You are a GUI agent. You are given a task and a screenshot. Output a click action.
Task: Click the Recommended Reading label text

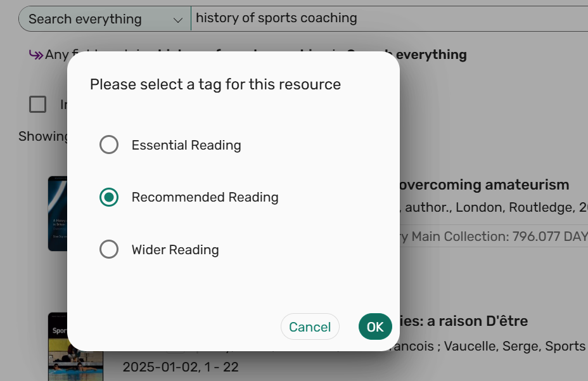[205, 197]
